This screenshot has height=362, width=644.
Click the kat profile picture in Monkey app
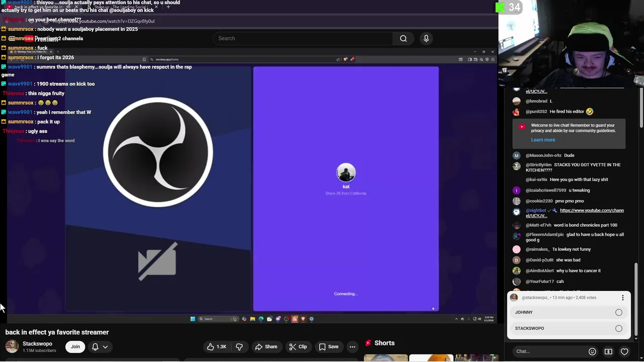pyautogui.click(x=346, y=173)
